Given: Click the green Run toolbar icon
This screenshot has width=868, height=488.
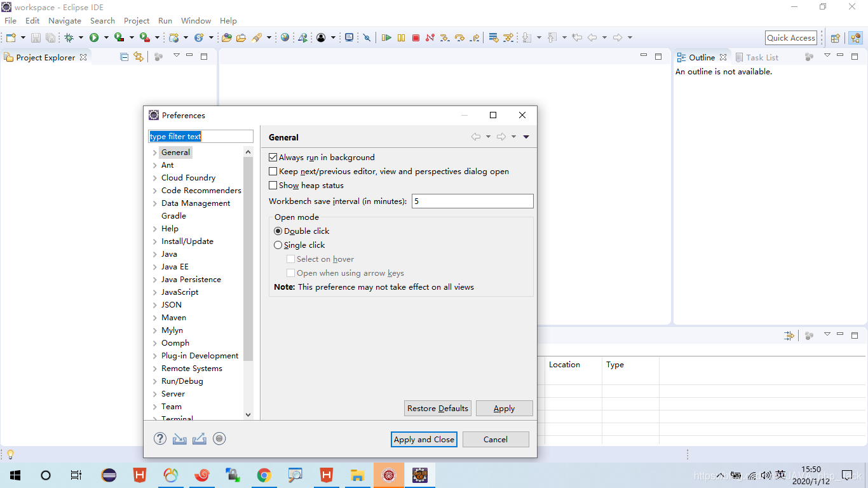Looking at the screenshot, I should (x=94, y=37).
